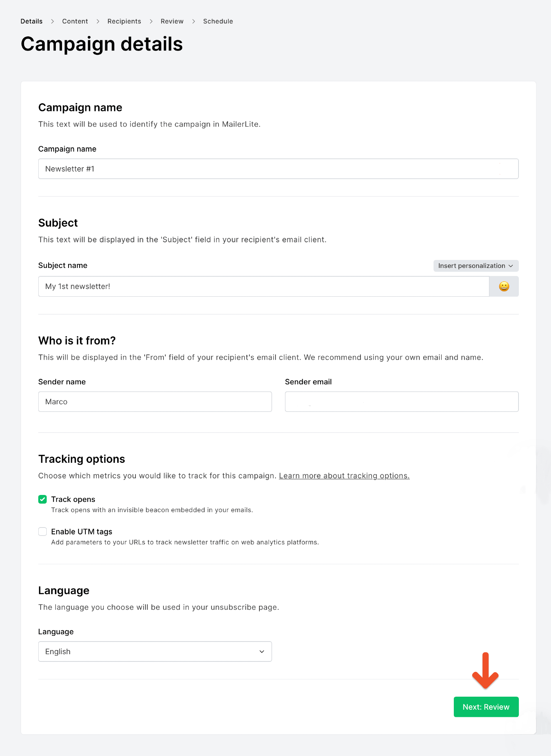This screenshot has width=551, height=756.
Task: Focus the Subject name text field
Action: click(x=263, y=286)
